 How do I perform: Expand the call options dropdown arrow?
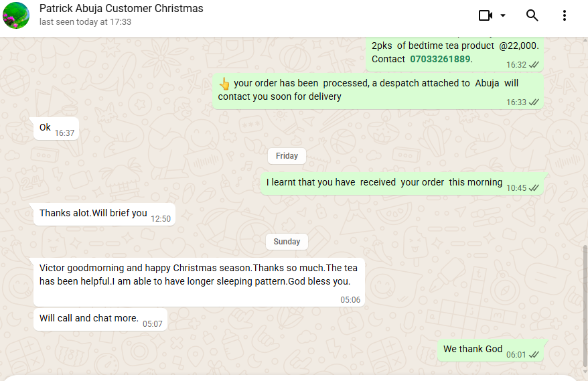(503, 15)
